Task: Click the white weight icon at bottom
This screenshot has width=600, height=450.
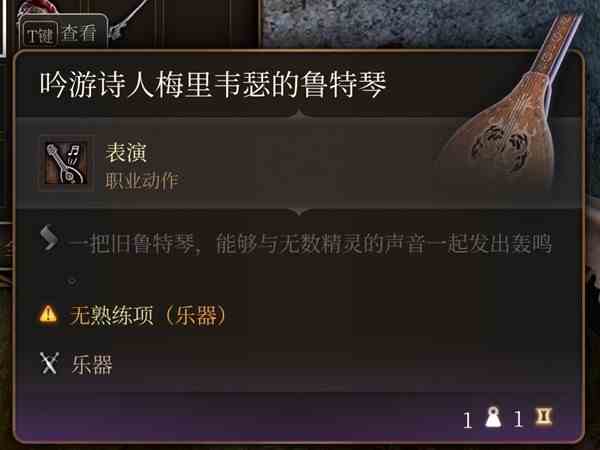Action: tap(494, 418)
